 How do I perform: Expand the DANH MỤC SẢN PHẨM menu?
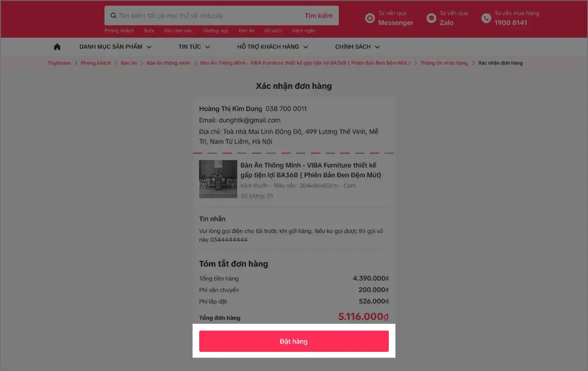click(115, 47)
